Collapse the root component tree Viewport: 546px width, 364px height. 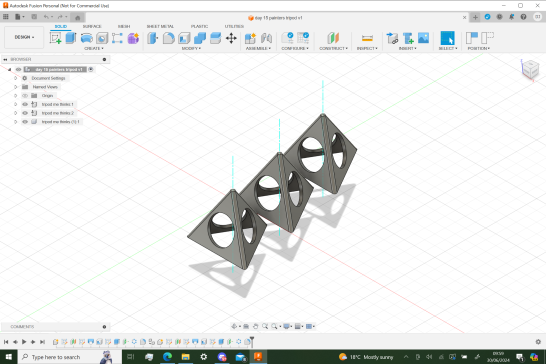tap(9, 69)
